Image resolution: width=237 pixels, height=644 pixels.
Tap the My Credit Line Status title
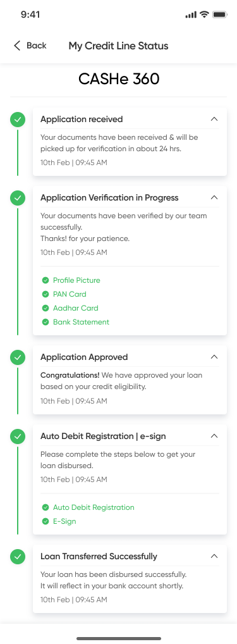(x=119, y=46)
